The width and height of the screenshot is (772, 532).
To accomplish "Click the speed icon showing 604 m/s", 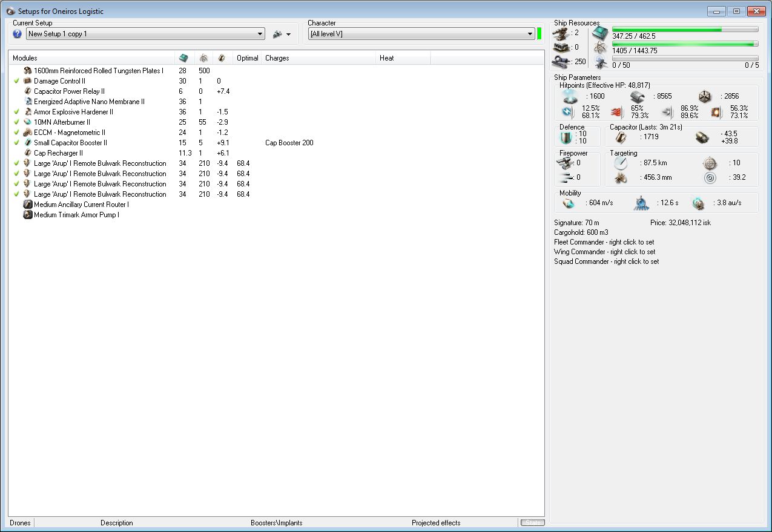I will pos(568,203).
